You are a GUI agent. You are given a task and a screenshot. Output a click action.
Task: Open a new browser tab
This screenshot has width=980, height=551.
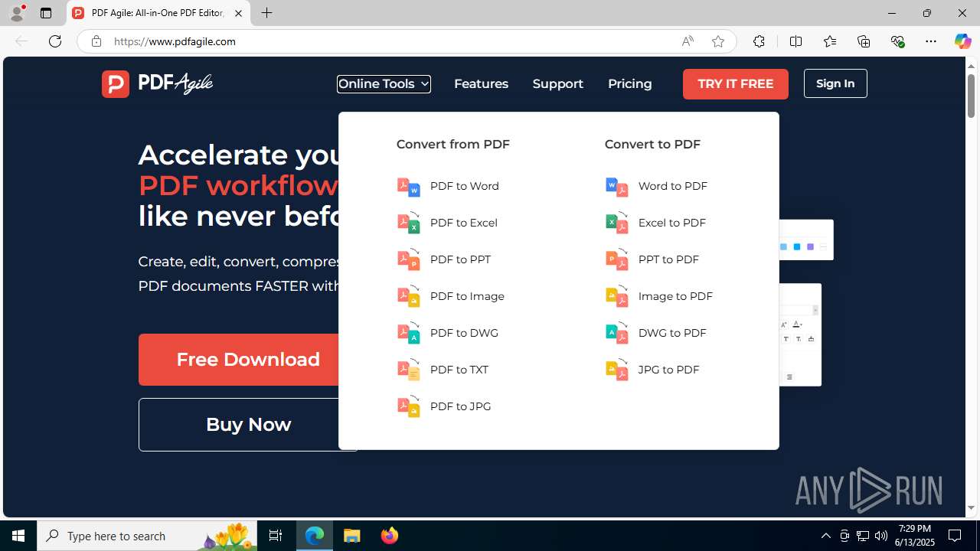coord(266,13)
